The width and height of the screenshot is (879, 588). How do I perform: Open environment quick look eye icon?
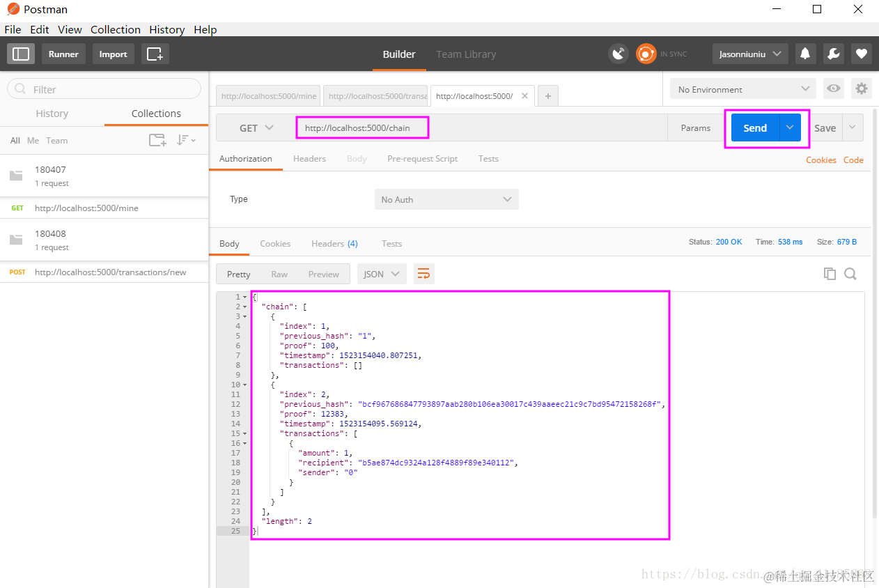[833, 88]
